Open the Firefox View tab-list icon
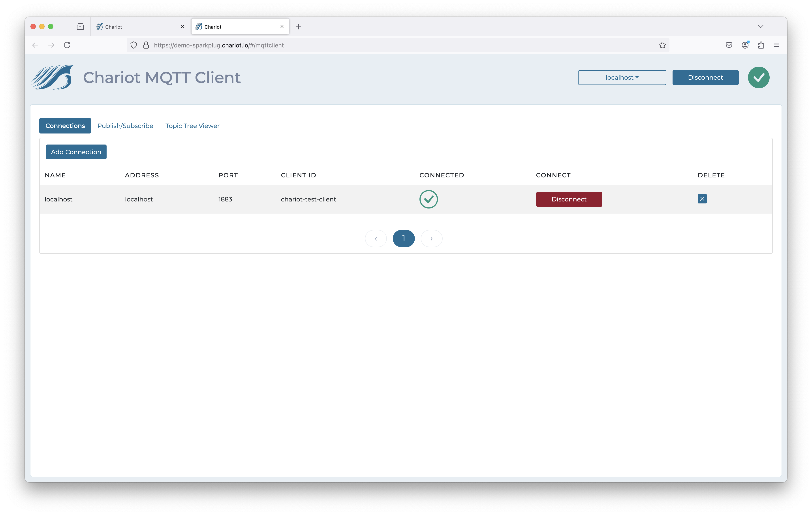The image size is (812, 515). point(80,27)
